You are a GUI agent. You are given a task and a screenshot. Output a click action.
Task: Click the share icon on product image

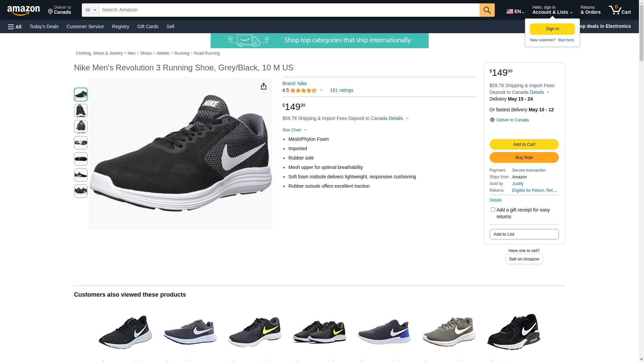coord(264,86)
